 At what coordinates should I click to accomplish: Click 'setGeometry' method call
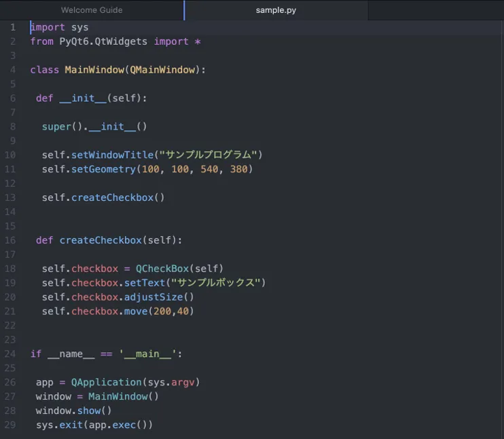click(103, 169)
